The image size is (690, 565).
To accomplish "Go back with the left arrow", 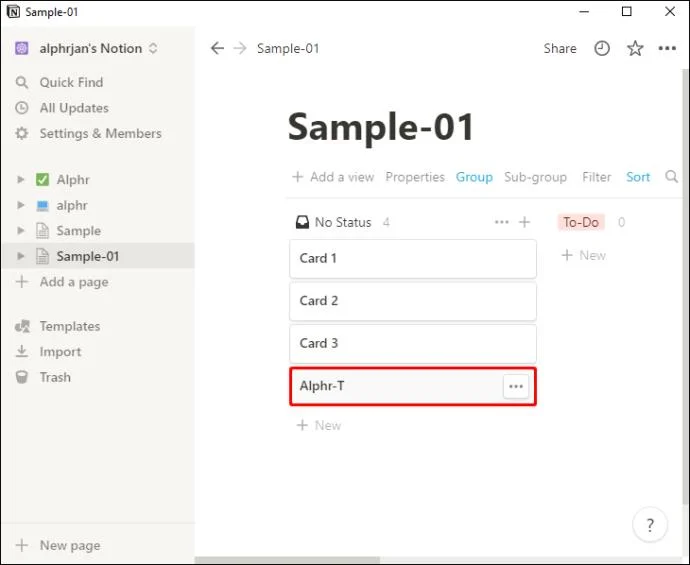I will tap(217, 48).
